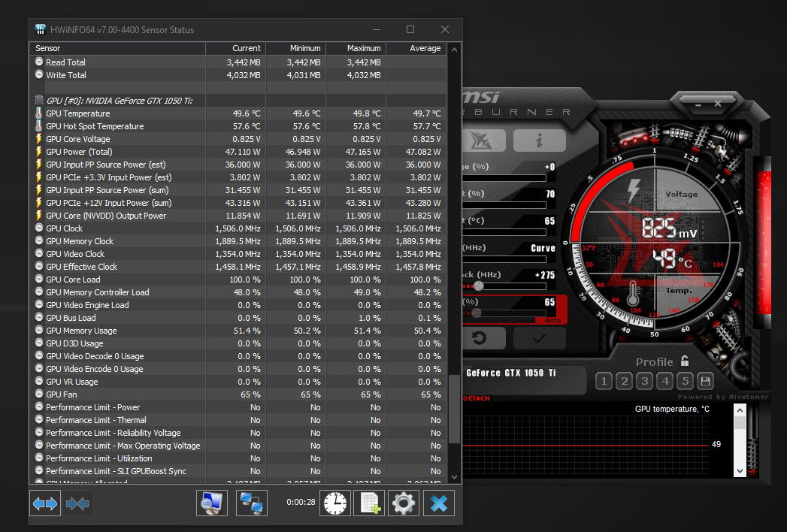The height and width of the screenshot is (532, 787).
Task: Click HWiNFO sensor list scroll-up arrow
Action: pyautogui.click(x=454, y=49)
